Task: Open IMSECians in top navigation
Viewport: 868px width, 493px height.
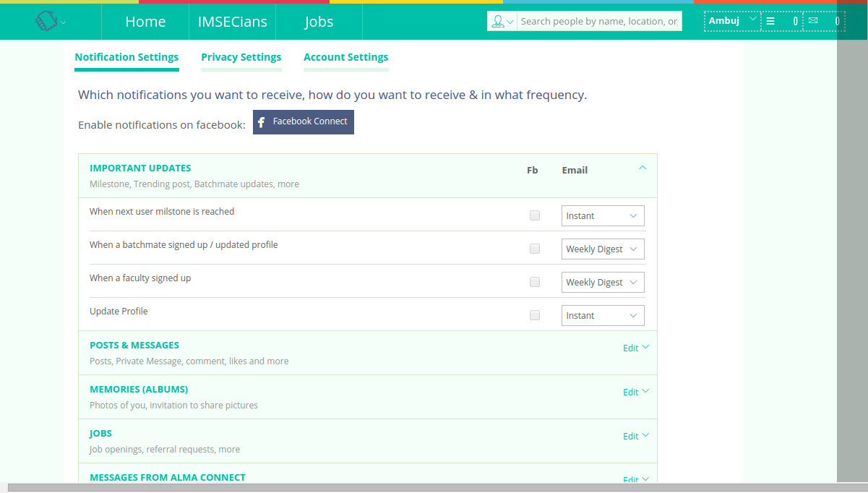Action: coord(233,22)
